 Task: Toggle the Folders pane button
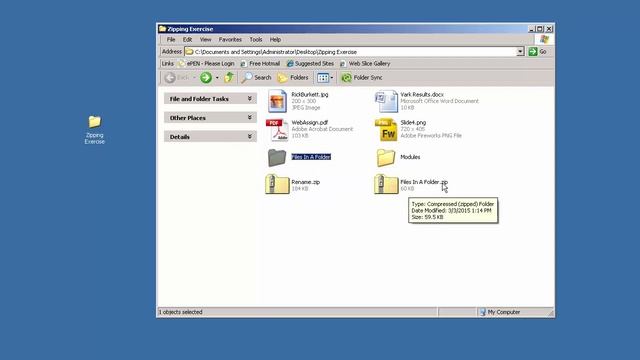(293, 78)
